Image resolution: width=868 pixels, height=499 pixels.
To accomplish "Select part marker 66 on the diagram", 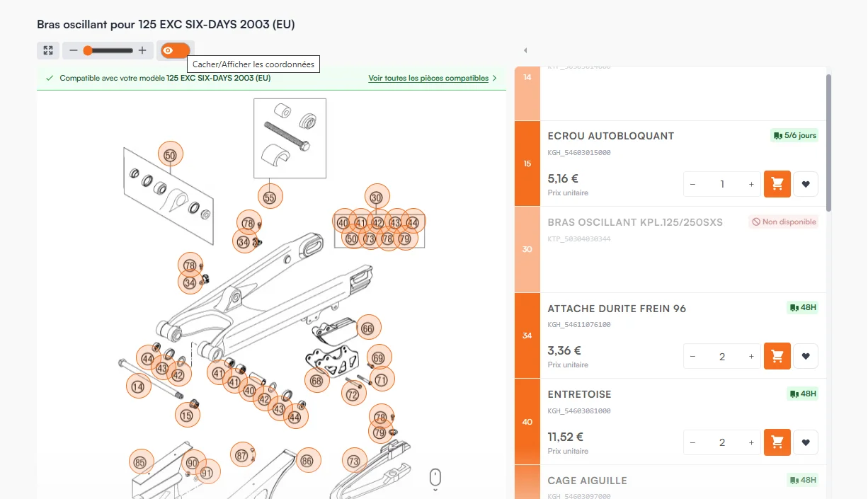I will 368,328.
